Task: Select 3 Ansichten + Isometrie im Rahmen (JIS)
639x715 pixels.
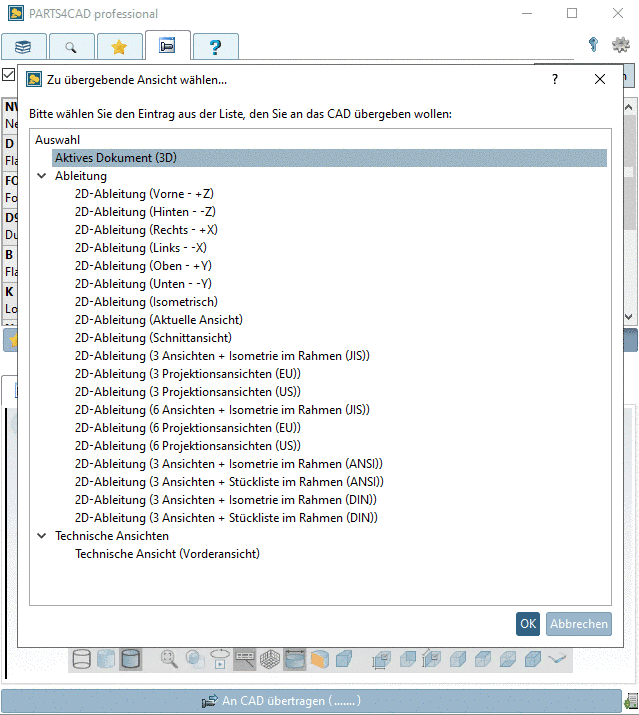Action: click(222, 356)
